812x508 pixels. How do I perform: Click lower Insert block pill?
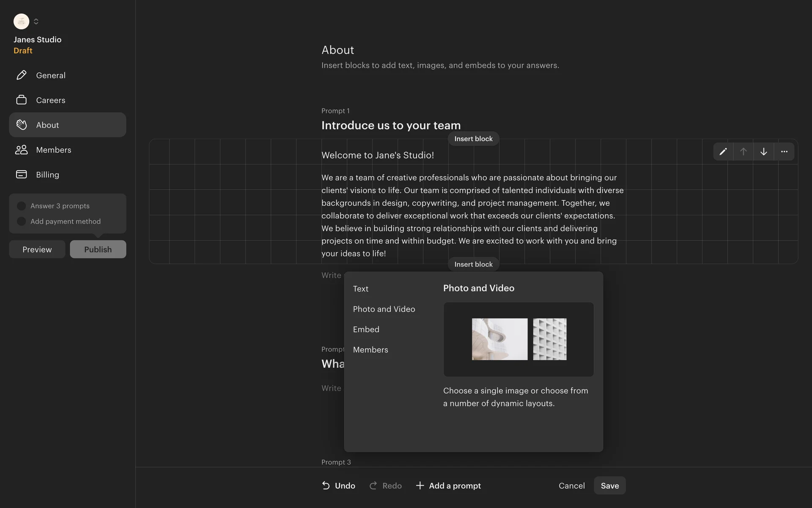pyautogui.click(x=473, y=264)
